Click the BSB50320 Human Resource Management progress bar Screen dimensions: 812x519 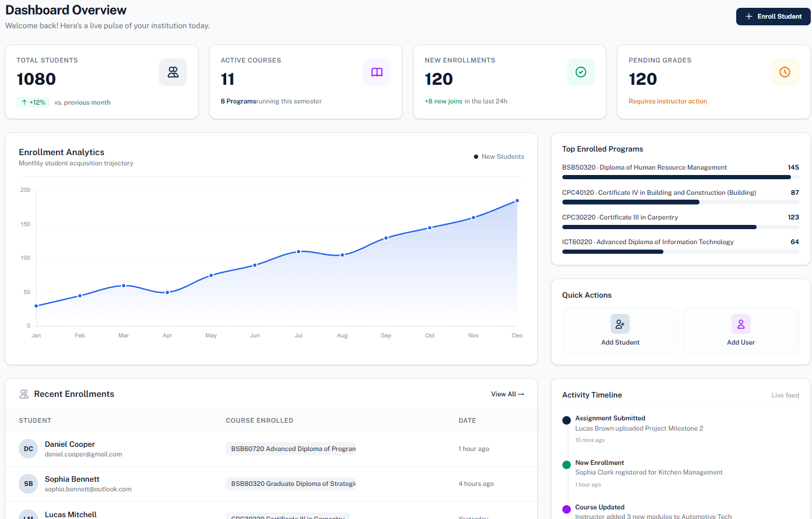pos(680,177)
